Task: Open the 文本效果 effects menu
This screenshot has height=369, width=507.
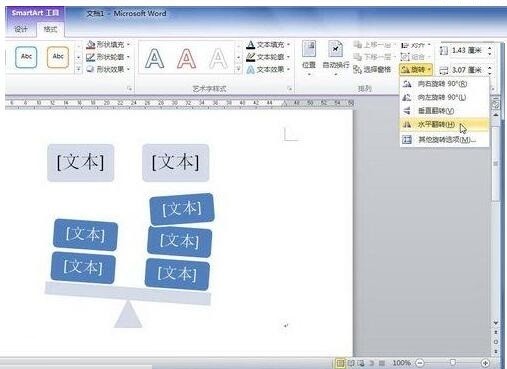Action: (268, 70)
